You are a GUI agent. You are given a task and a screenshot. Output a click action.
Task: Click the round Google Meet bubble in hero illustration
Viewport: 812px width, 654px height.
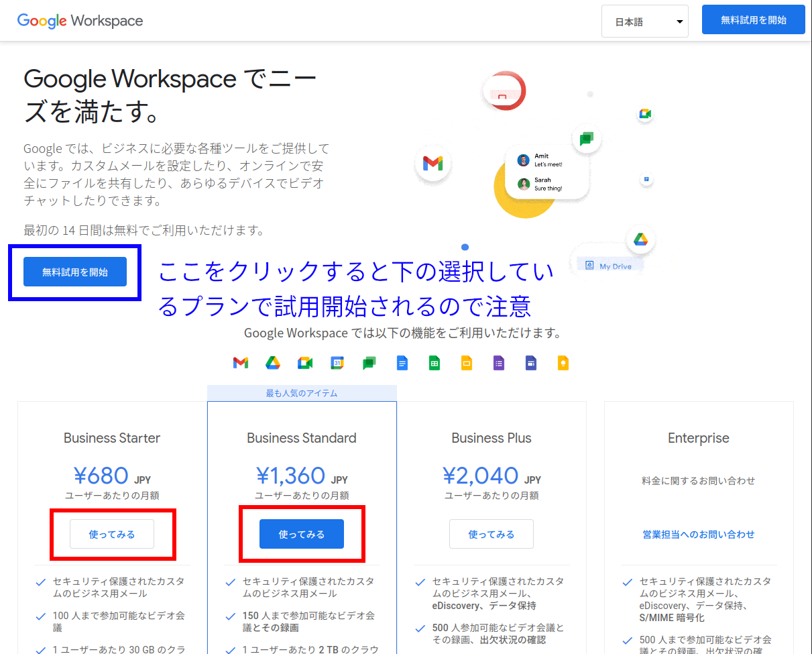point(645,113)
